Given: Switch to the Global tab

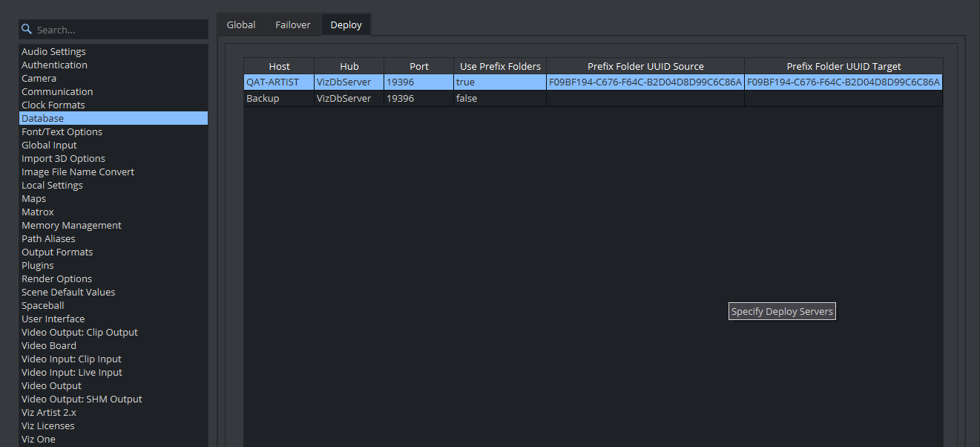Looking at the screenshot, I should (241, 25).
